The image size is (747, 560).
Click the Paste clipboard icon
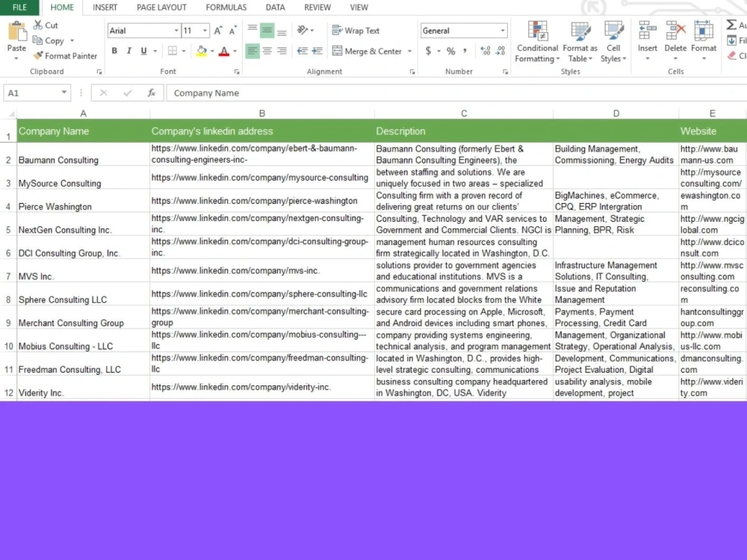pos(16,32)
